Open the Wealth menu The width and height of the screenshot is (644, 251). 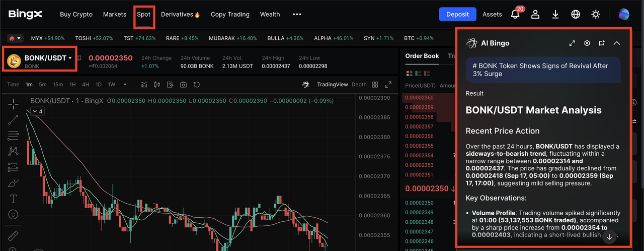pos(270,14)
